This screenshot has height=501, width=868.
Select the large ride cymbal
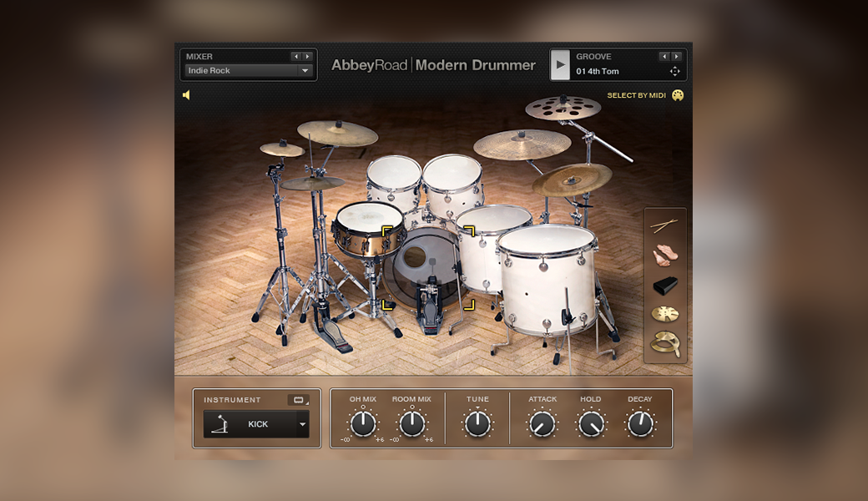[x=522, y=144]
